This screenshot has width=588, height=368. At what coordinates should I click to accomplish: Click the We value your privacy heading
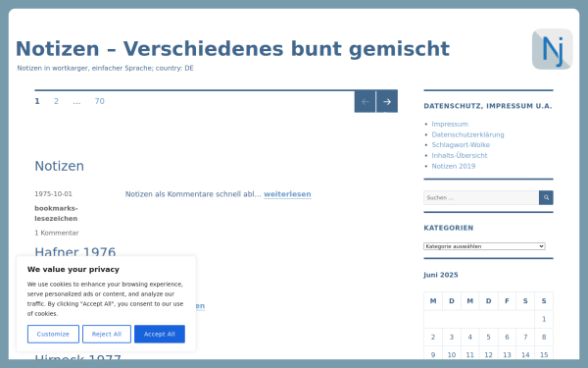pyautogui.click(x=73, y=269)
